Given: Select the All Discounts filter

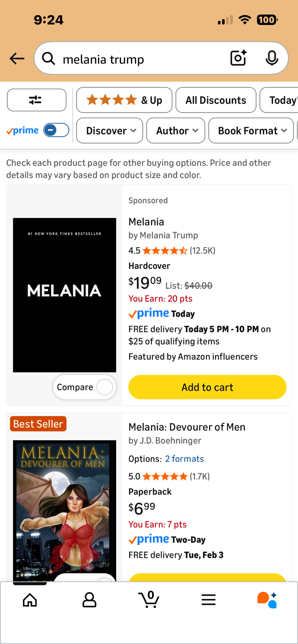Looking at the screenshot, I should point(216,100).
